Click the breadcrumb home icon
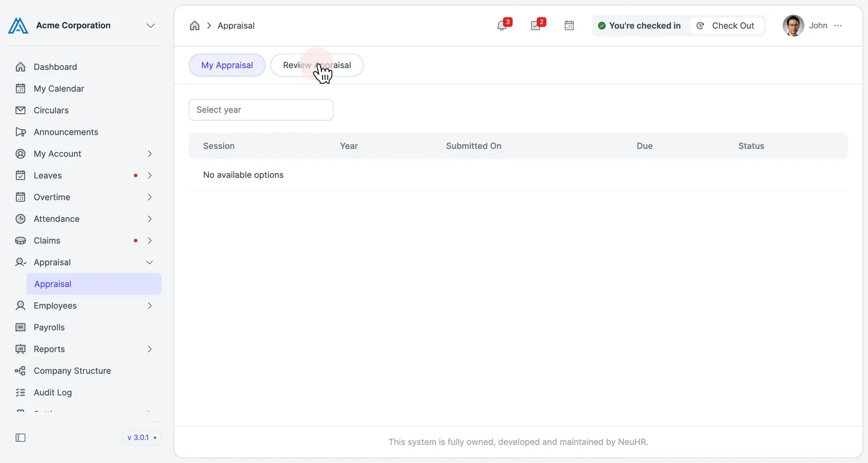Viewport: 868px width, 463px height. 195,25
